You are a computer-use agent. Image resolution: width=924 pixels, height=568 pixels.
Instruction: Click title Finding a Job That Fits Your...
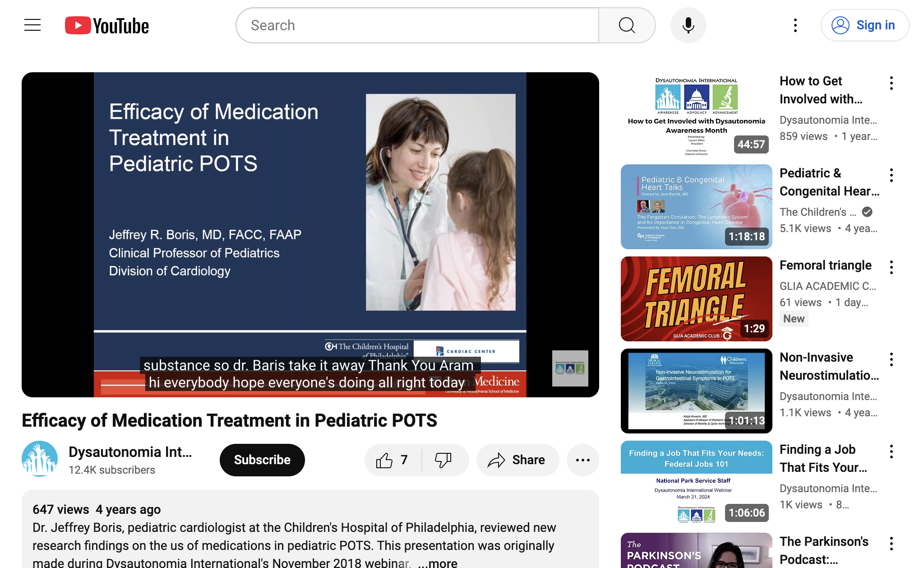click(x=823, y=459)
